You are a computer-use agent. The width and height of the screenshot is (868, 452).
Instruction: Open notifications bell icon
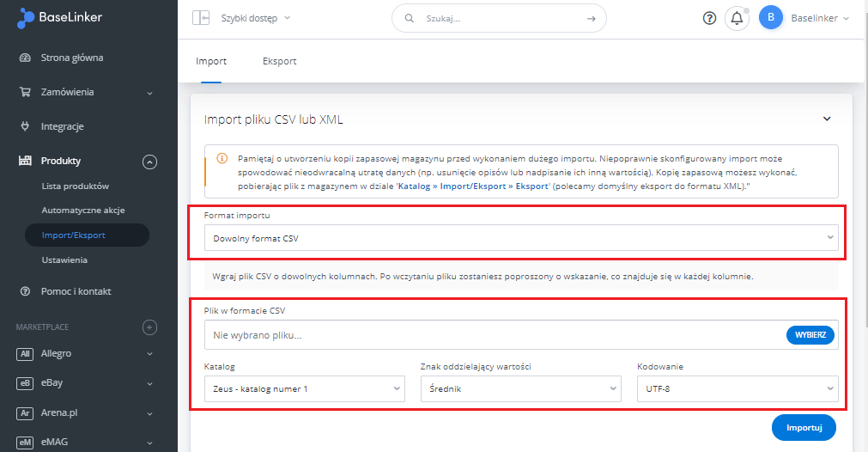pos(737,18)
